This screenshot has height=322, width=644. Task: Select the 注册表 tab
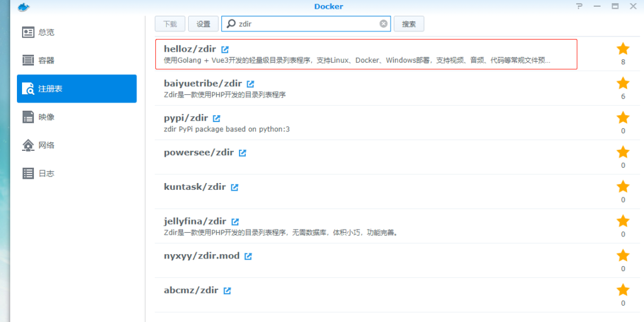coord(77,89)
